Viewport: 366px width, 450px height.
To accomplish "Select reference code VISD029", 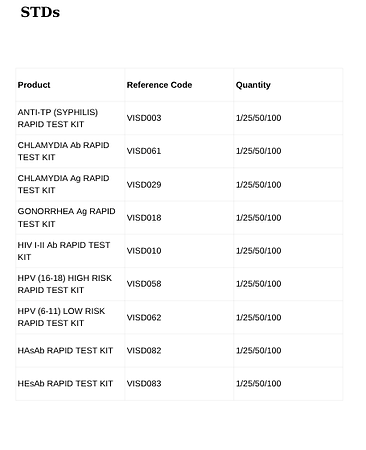I will point(144,185).
